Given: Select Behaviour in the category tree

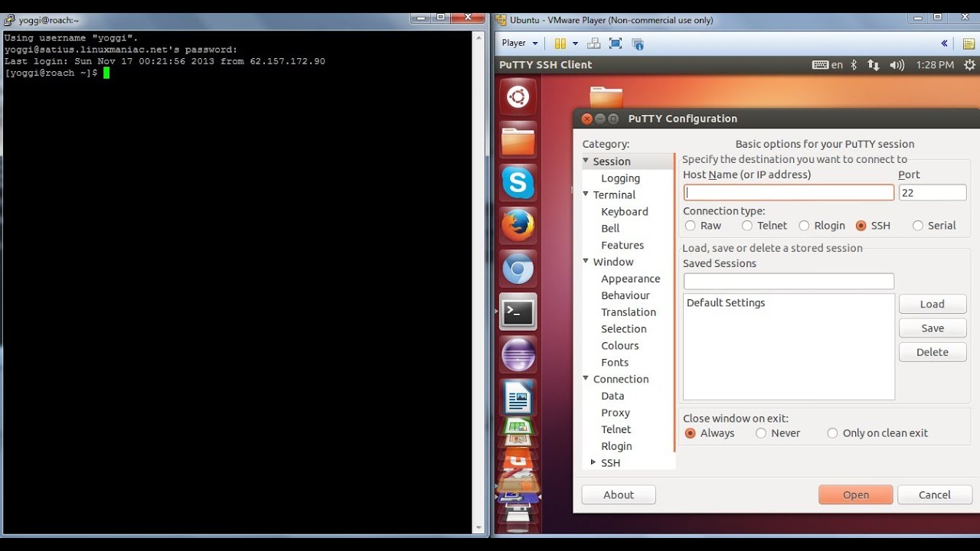Looking at the screenshot, I should (626, 295).
